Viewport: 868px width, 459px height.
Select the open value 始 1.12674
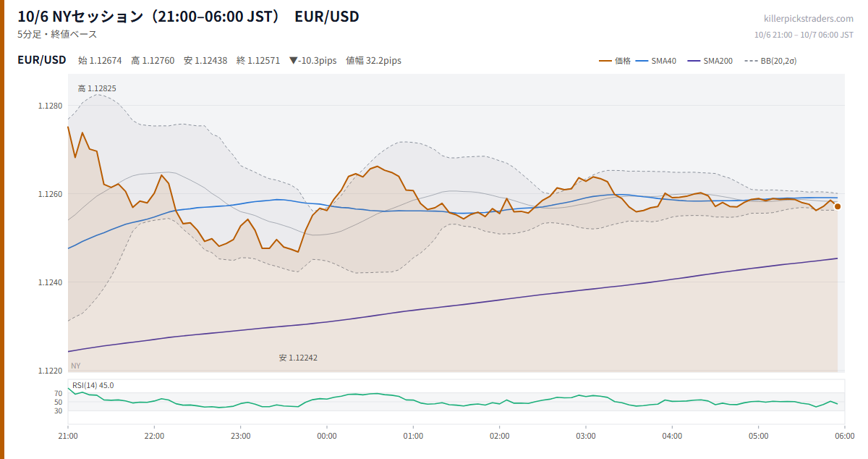tap(100, 61)
